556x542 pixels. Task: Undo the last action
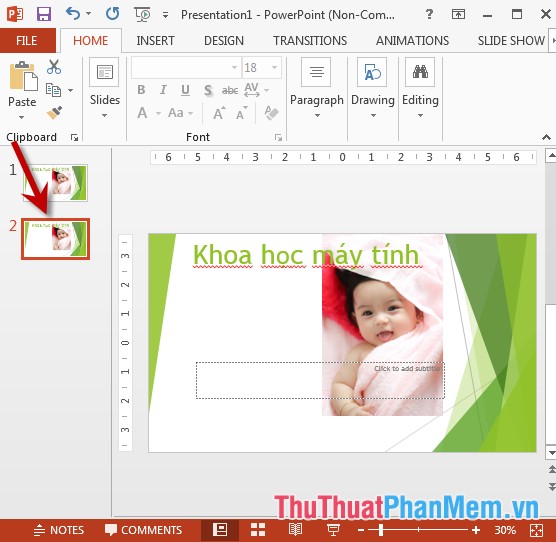click(73, 14)
